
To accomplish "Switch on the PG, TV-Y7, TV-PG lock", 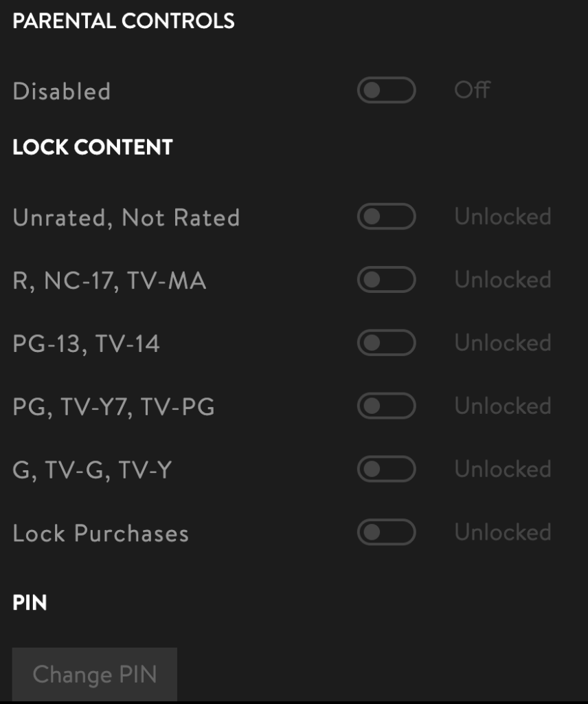I will click(386, 406).
